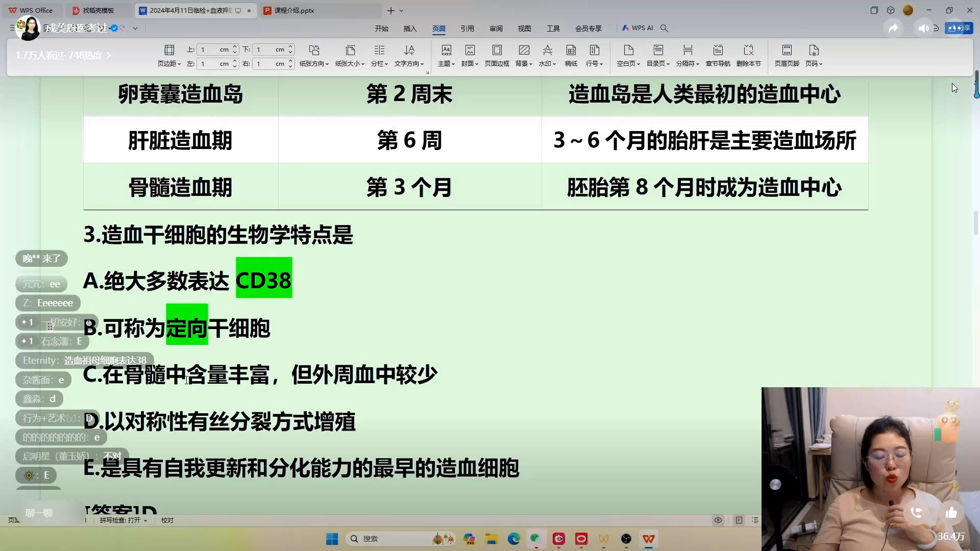Click the thumbs-up like icon
The image size is (980, 551).
click(951, 513)
